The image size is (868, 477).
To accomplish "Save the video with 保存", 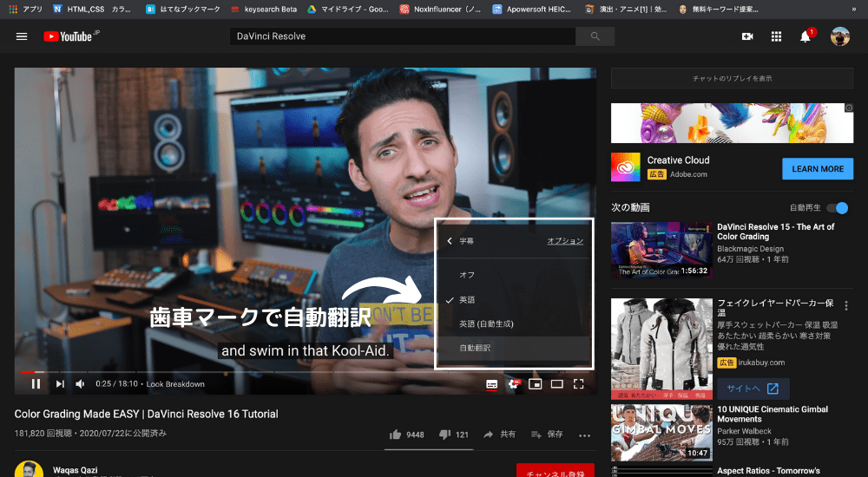I will click(546, 435).
